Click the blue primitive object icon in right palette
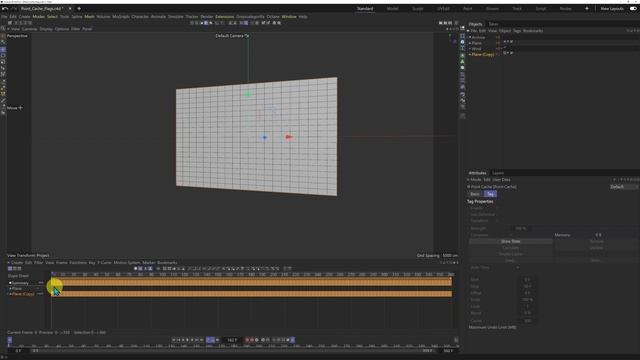Viewport: 640px width, 360px height. point(462,42)
